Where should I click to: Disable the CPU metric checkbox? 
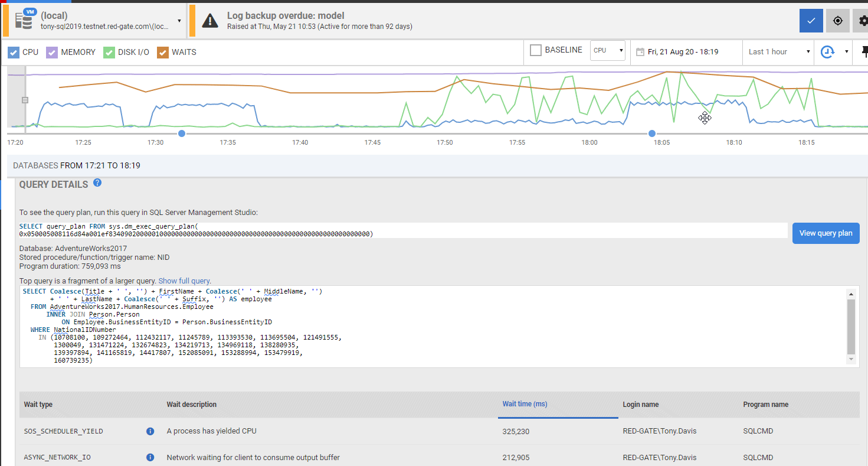13,52
